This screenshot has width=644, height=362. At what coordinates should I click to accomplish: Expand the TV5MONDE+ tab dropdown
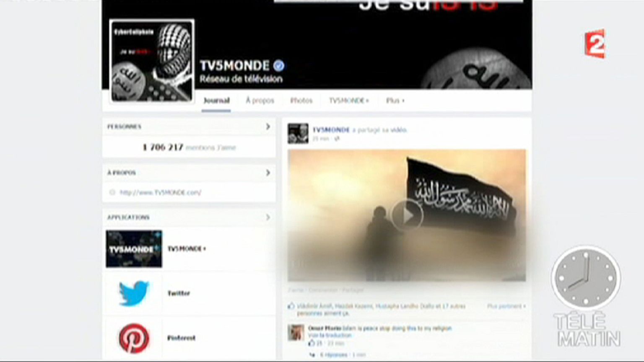349,101
